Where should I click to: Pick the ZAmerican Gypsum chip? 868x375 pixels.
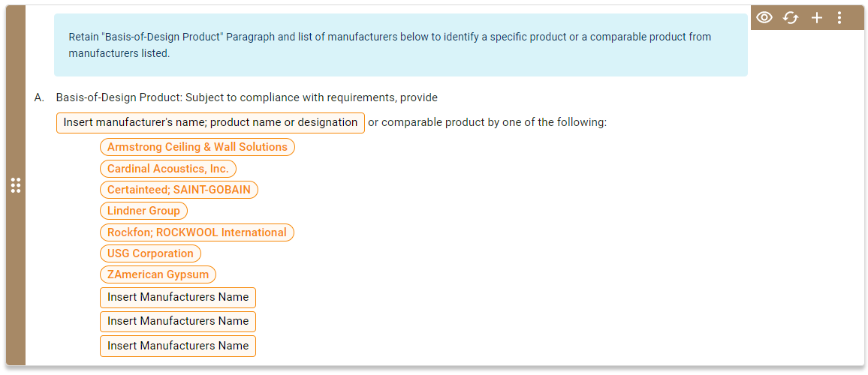click(x=158, y=274)
